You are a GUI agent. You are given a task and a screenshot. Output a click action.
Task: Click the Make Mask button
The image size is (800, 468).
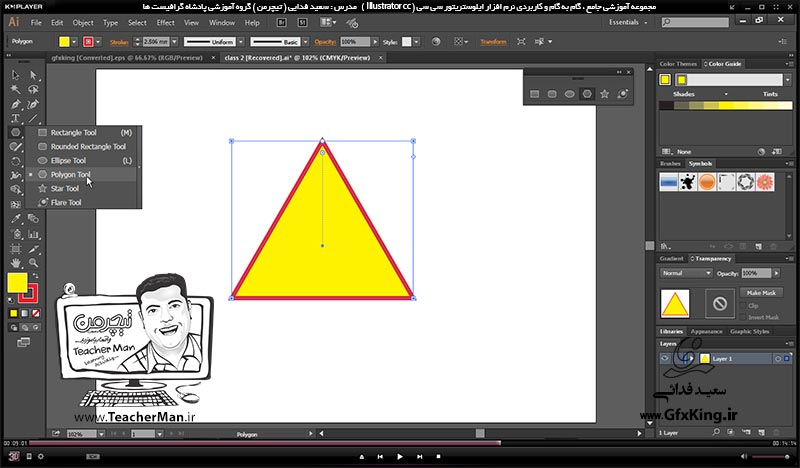tap(761, 293)
